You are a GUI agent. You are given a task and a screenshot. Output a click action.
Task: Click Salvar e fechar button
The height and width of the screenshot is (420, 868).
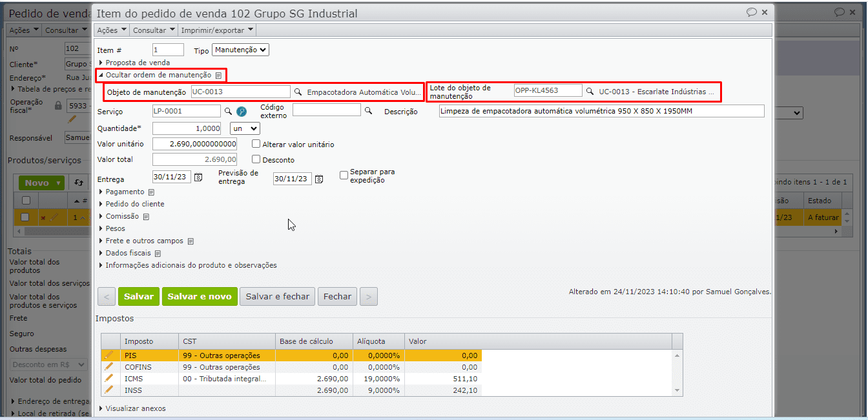pyautogui.click(x=278, y=297)
